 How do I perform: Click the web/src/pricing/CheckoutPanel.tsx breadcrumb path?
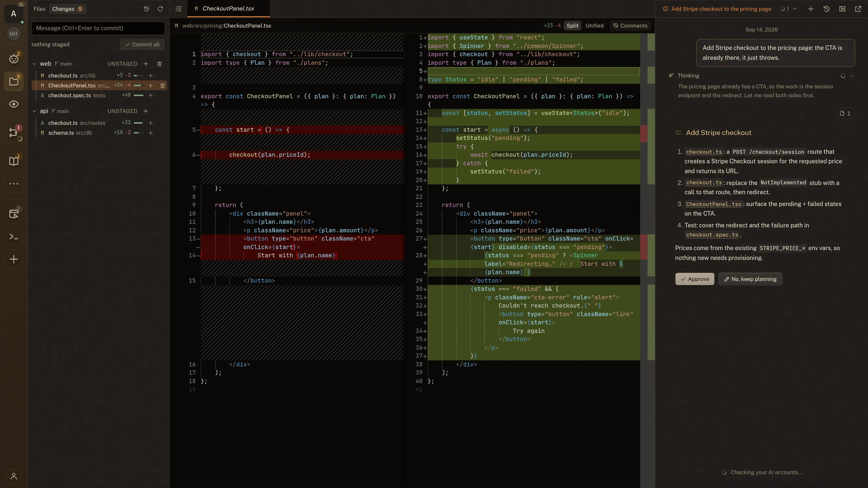pyautogui.click(x=227, y=26)
